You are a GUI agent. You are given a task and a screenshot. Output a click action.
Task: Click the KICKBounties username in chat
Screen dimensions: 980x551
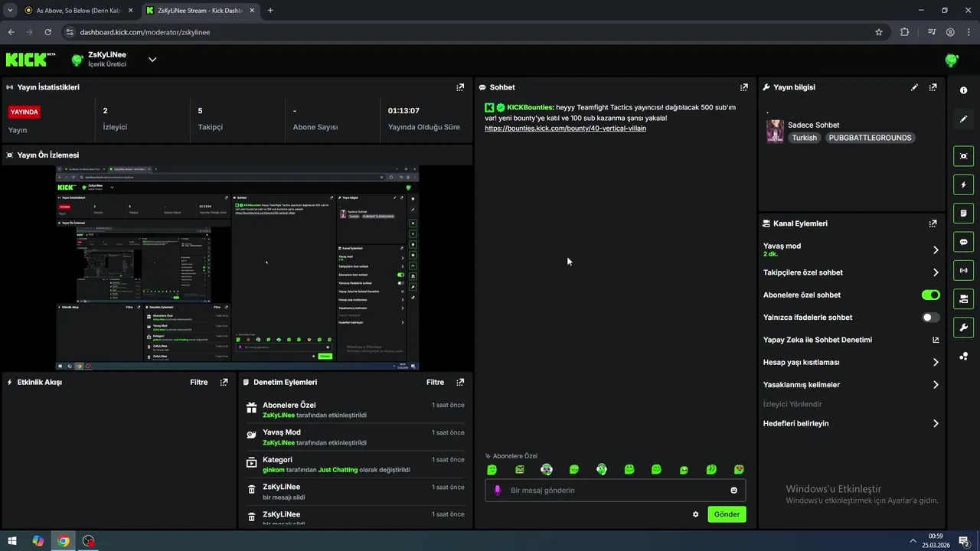[x=529, y=108]
